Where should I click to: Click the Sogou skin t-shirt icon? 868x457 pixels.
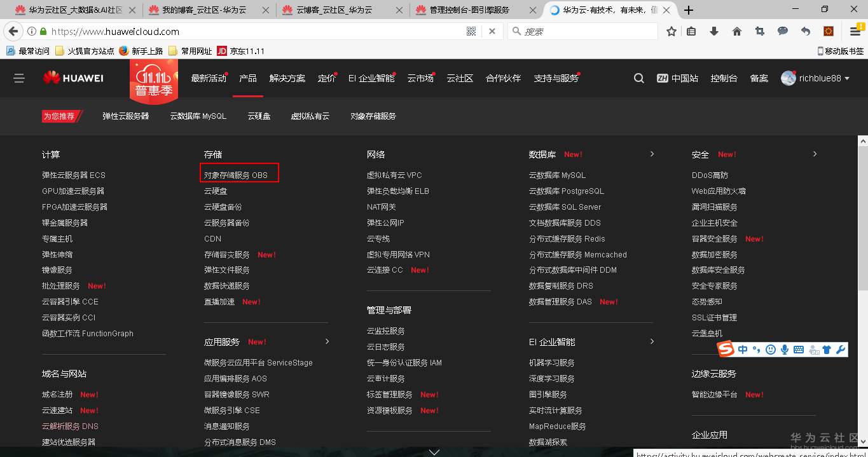tap(825, 348)
